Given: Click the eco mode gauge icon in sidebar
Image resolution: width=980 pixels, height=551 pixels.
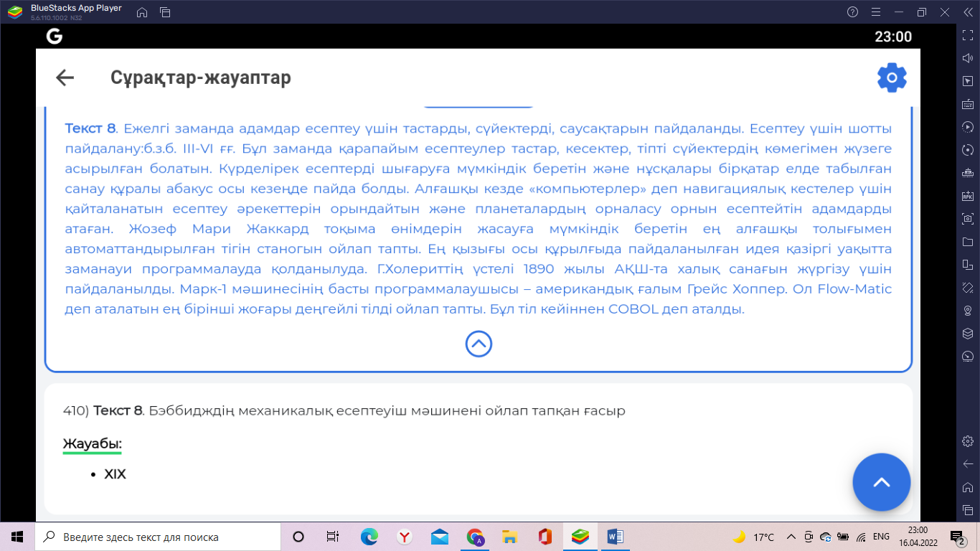Looking at the screenshot, I should click(967, 357).
